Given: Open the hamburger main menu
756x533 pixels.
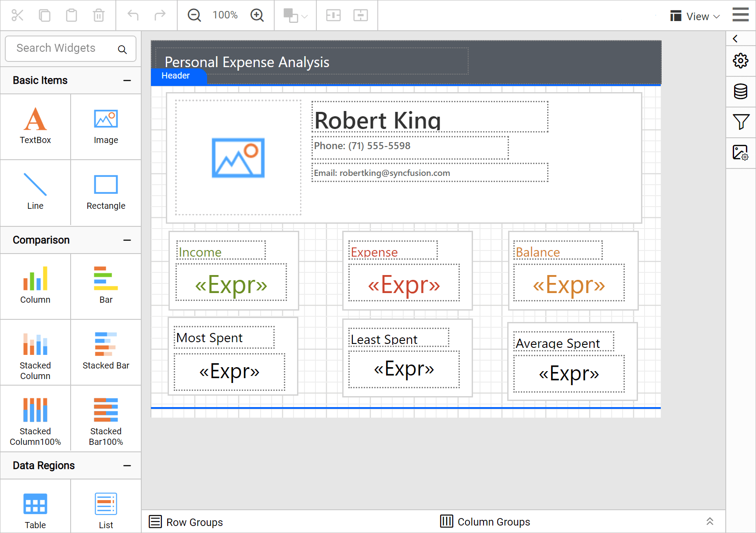Looking at the screenshot, I should [x=741, y=15].
